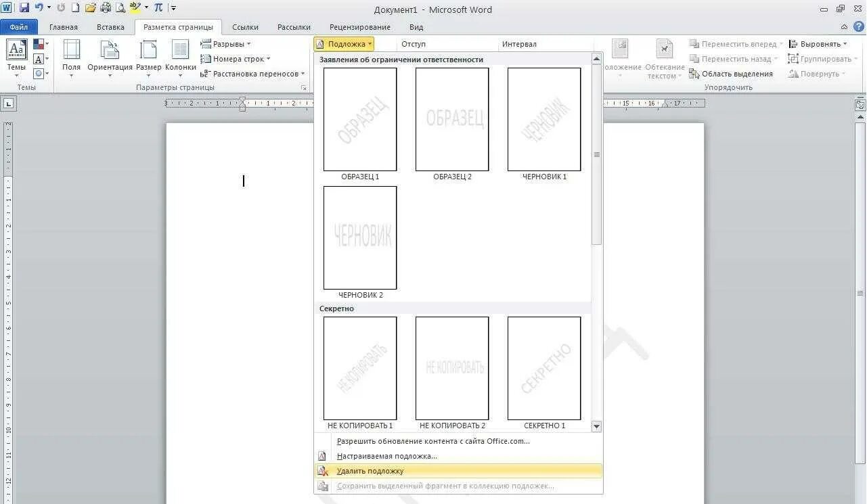The image size is (867, 504).
Task: Switch to the Вид tab
Action: (x=416, y=27)
